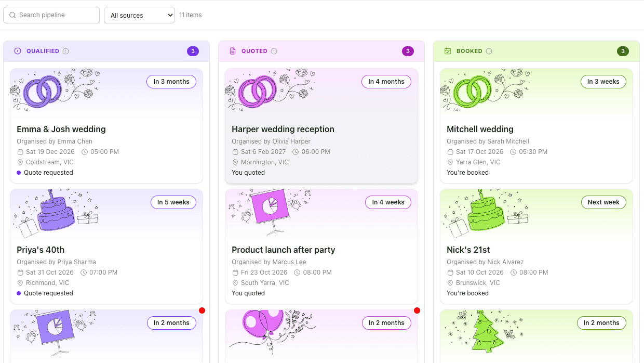The width and height of the screenshot is (644, 363).
Task: Click the In 3 months badge on Emma & Josh
Action: click(171, 82)
